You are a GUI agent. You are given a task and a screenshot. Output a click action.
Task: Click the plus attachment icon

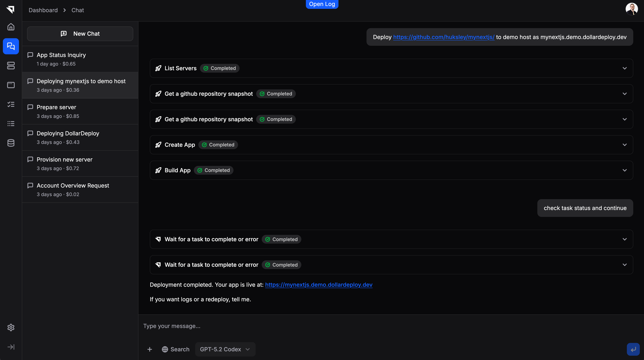(x=150, y=349)
